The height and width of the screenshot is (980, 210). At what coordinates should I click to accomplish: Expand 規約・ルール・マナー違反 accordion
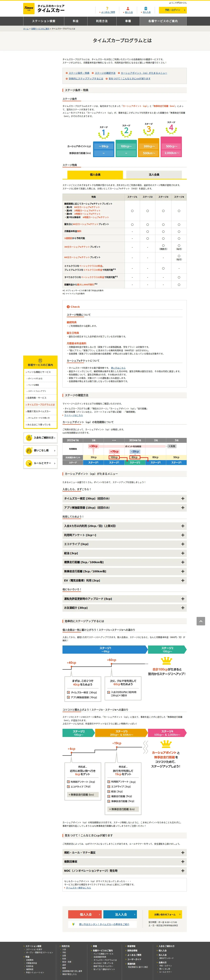[125, 853]
